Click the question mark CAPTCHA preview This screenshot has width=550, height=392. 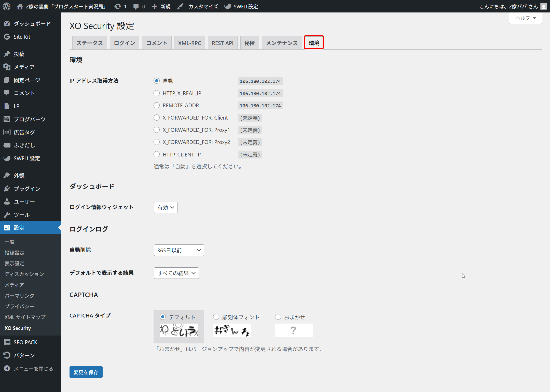[294, 330]
